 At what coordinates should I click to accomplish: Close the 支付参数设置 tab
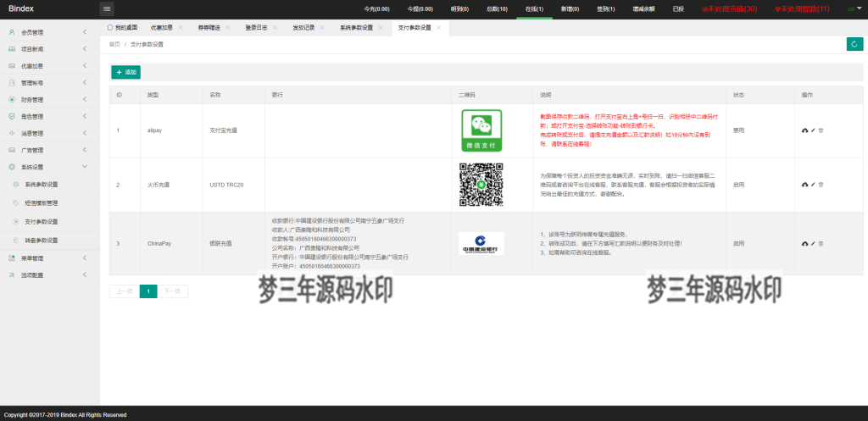[x=439, y=28]
